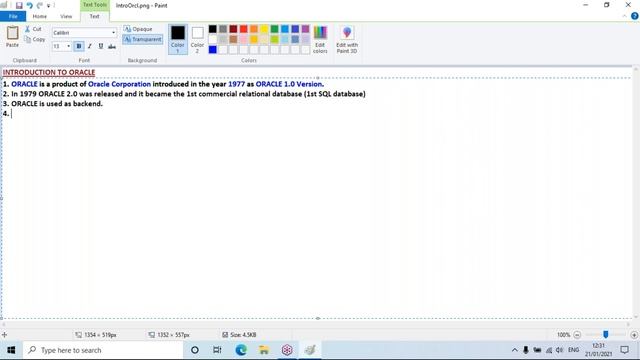The height and width of the screenshot is (360, 640).
Task: Click the zoom slider handle
Action: 606,335
